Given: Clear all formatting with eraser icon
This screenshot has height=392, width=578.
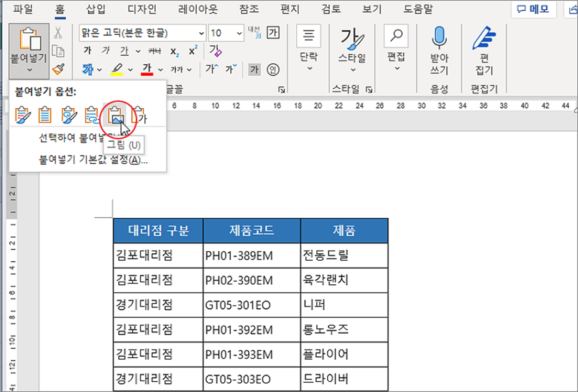Looking at the screenshot, I should [x=215, y=51].
